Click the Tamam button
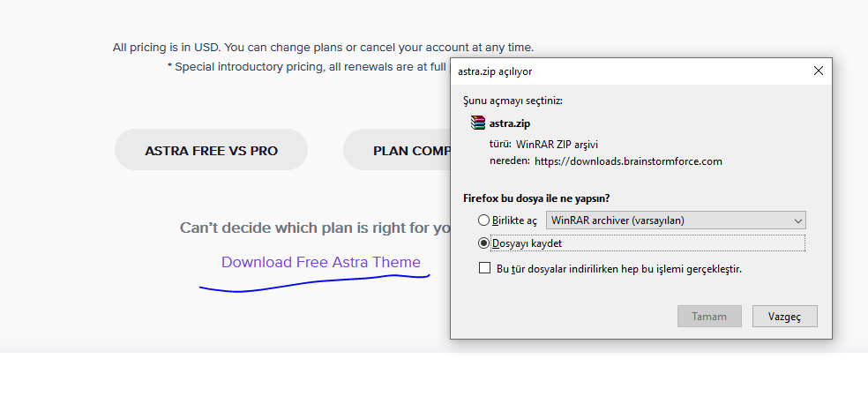Screen dimensions: 868x396 tap(709, 317)
